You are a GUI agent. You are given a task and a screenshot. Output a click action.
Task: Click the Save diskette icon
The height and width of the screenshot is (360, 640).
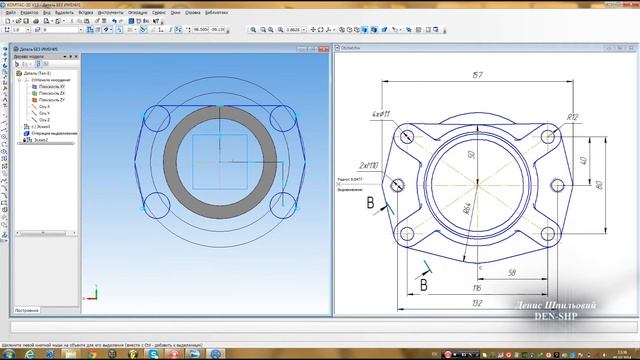click(27, 21)
